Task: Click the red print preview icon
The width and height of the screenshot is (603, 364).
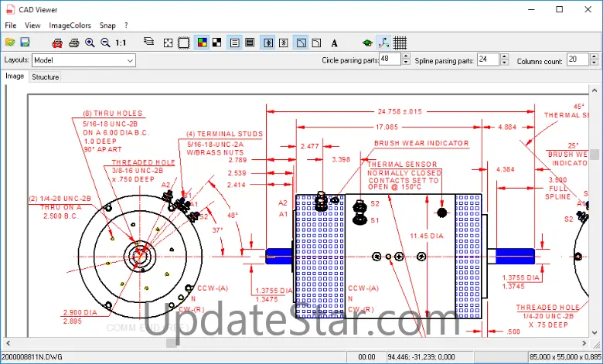Action: click(x=58, y=43)
